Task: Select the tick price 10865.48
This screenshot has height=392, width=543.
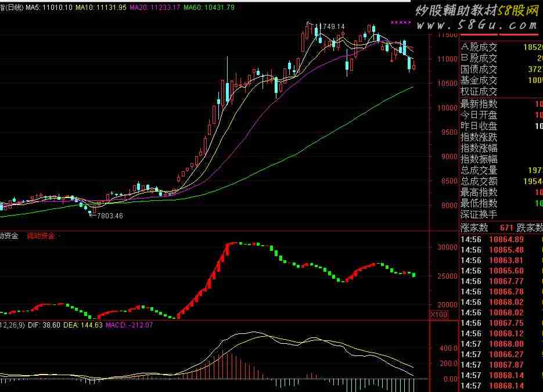Action: (x=506, y=250)
